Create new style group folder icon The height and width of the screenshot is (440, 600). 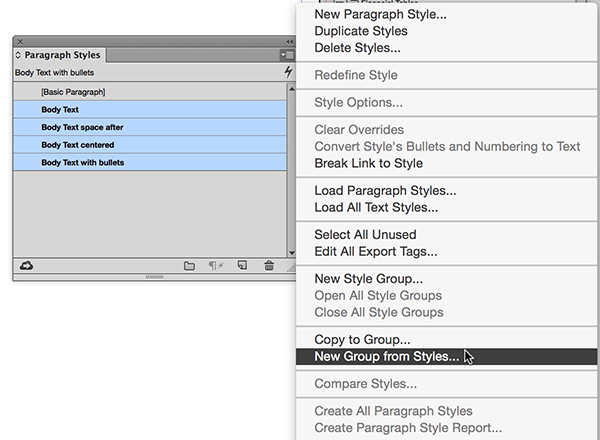pyautogui.click(x=189, y=266)
